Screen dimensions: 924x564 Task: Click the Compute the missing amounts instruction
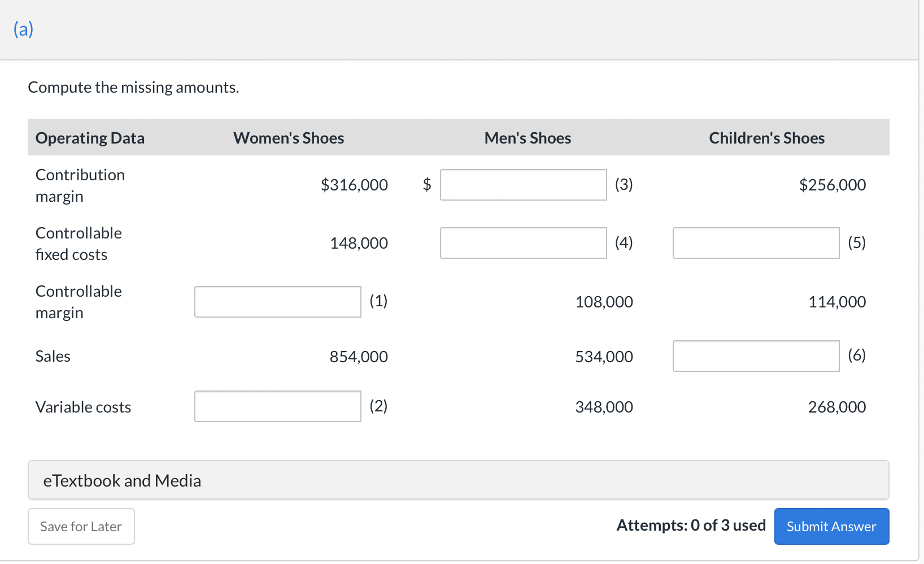133,87
